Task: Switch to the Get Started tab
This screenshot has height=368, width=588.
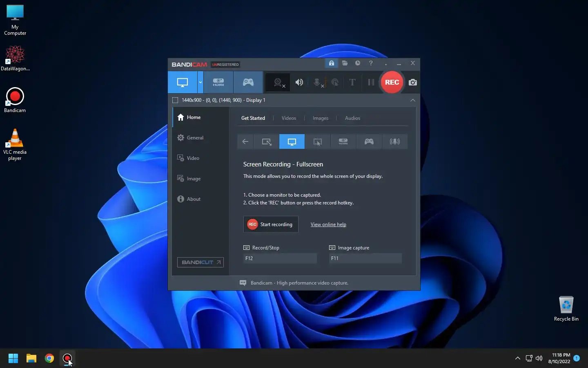Action: [x=253, y=118]
